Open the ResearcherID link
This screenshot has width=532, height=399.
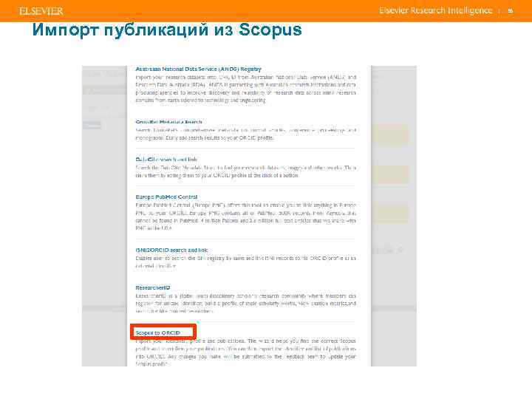coord(153,287)
